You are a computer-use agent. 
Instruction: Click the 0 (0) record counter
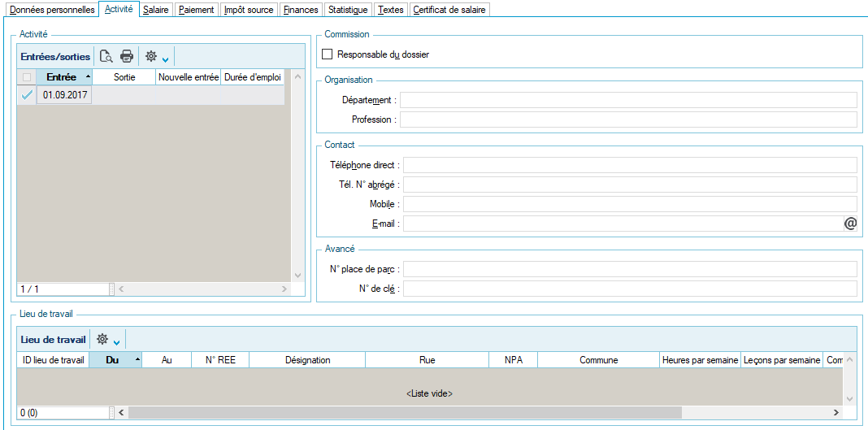[62, 413]
